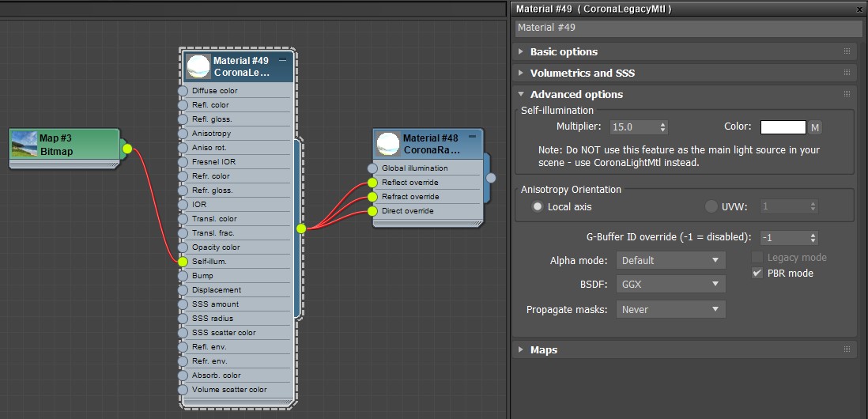Click the Map #3 Bitmap output socket

click(x=126, y=148)
